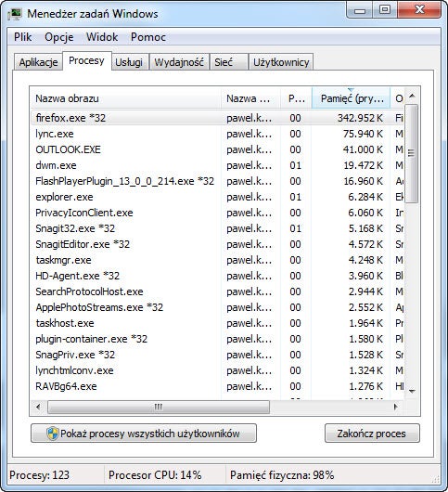
Task: Click the vertical scrollbar thumb
Action: point(411,154)
